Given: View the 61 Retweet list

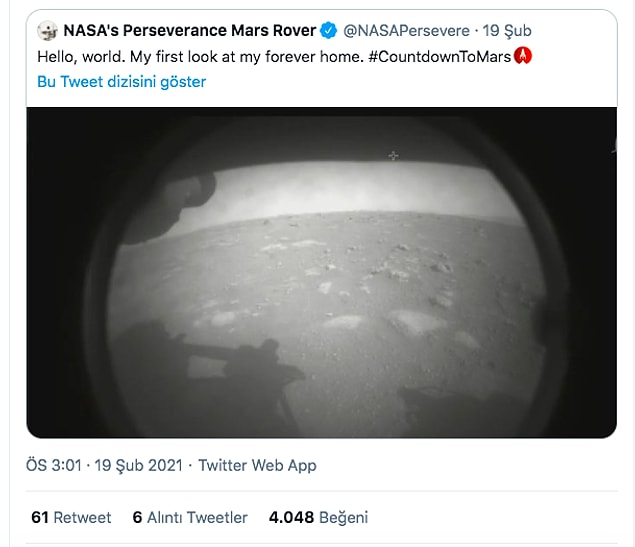Looking at the screenshot, I should point(71,517).
